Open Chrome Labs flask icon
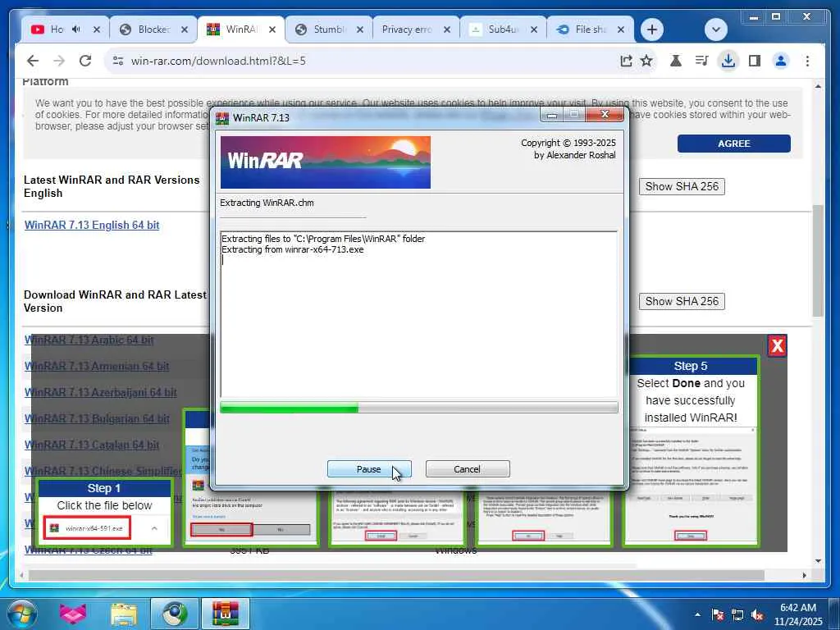840x630 pixels. click(x=676, y=61)
